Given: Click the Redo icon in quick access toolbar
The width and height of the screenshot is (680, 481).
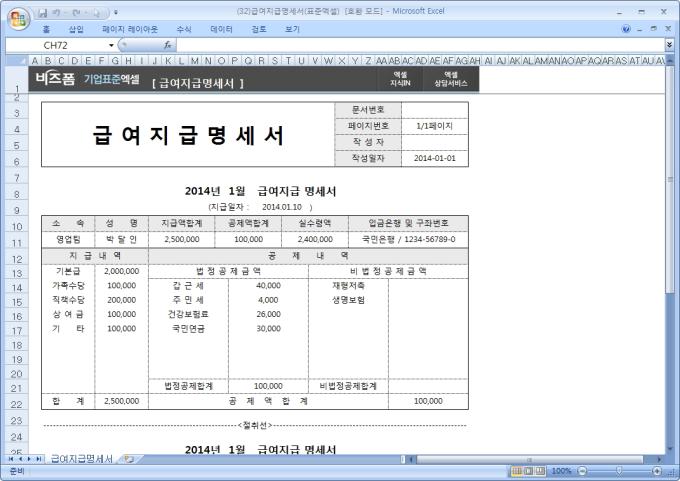Looking at the screenshot, I should coord(76,13).
